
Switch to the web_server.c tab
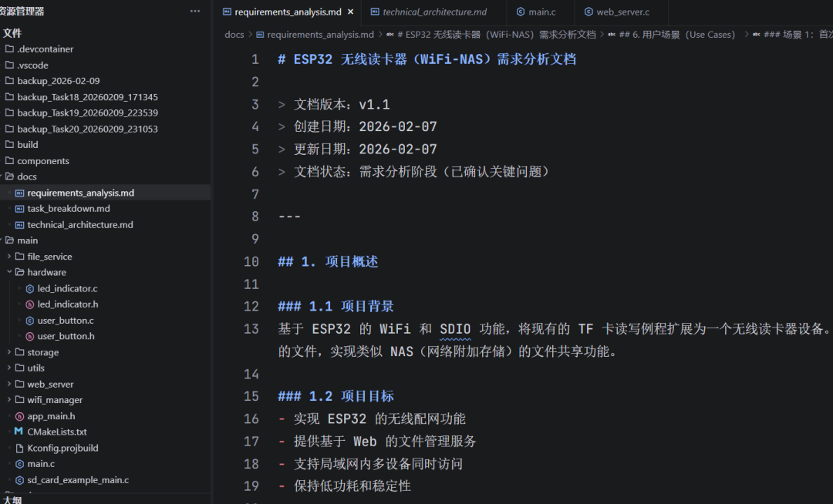pos(625,11)
